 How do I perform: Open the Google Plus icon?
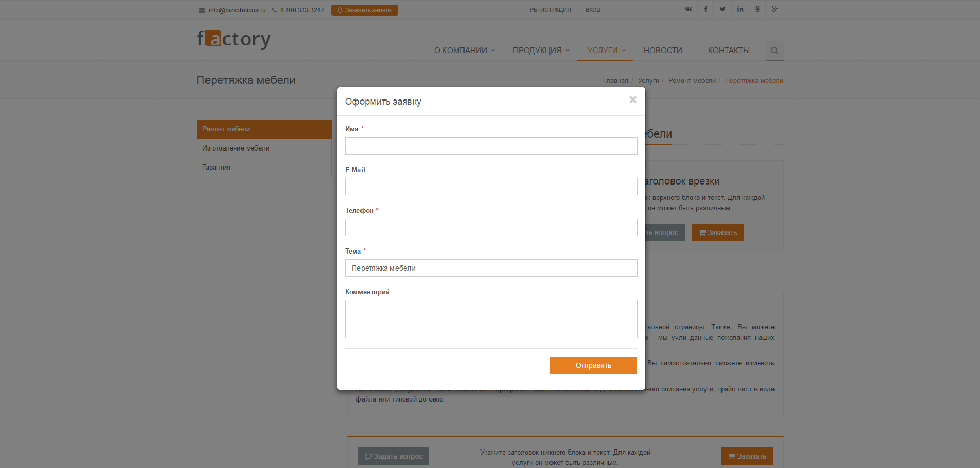775,9
